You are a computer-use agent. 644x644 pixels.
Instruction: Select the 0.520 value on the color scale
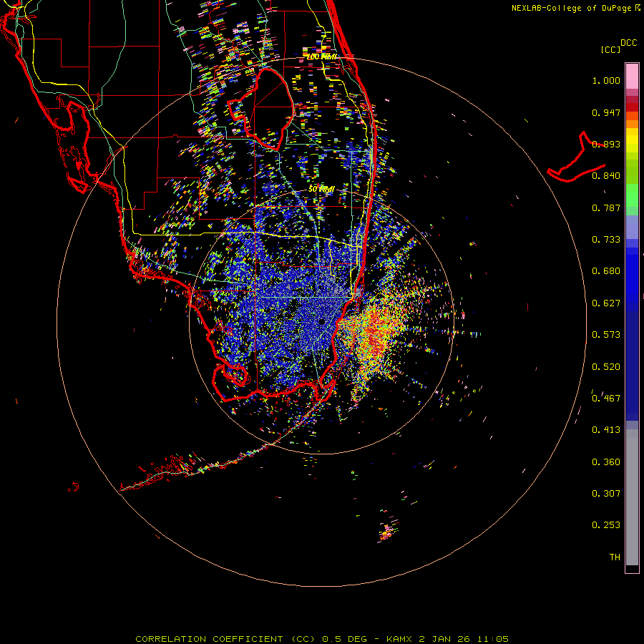[x=606, y=367]
